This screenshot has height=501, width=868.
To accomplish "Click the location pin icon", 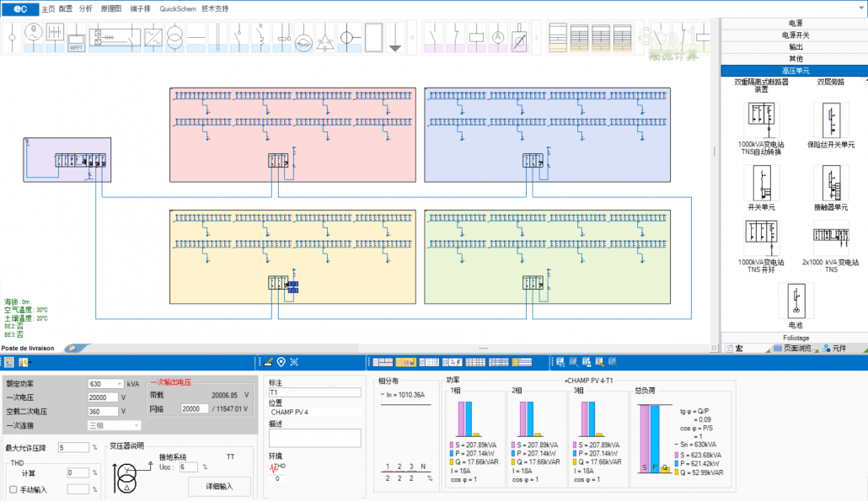I will 281,362.
